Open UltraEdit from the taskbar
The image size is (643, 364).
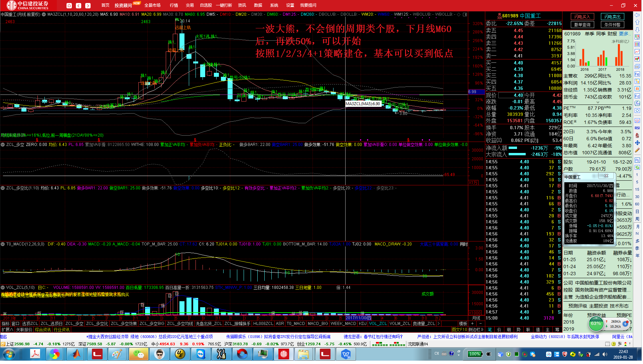click(180, 355)
